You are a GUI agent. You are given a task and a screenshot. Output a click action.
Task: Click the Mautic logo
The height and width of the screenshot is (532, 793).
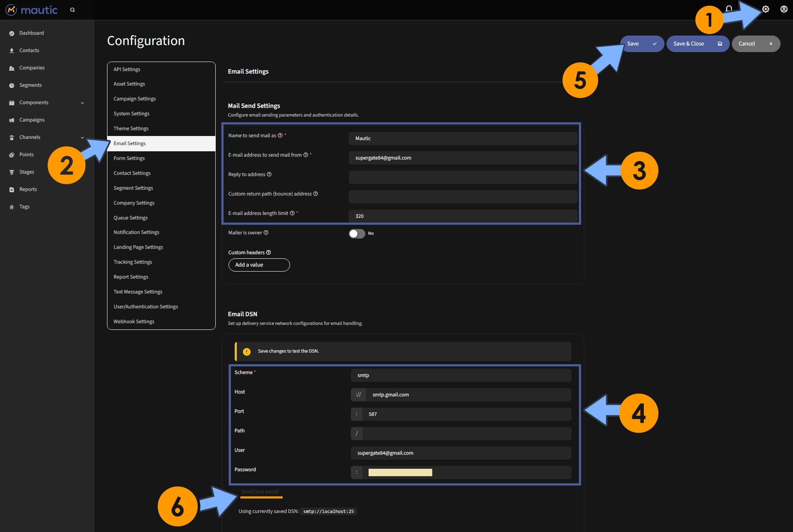point(31,10)
